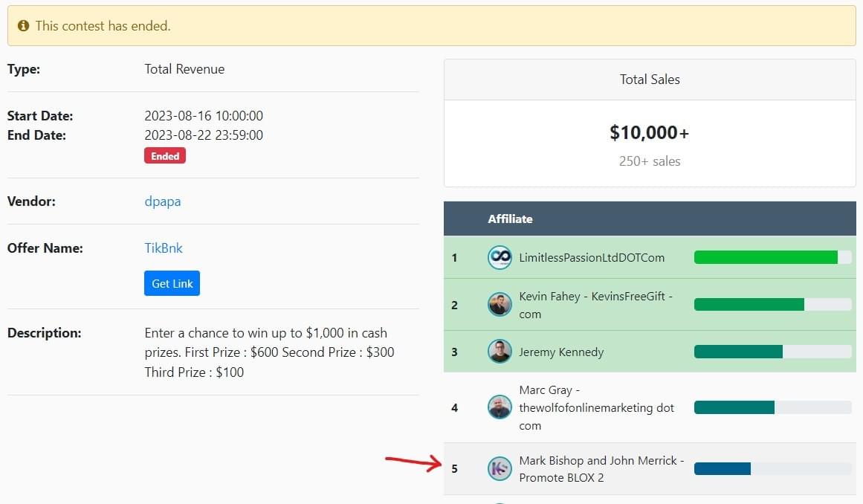Click Kevin Fahey's revenue progress bar

(x=749, y=304)
